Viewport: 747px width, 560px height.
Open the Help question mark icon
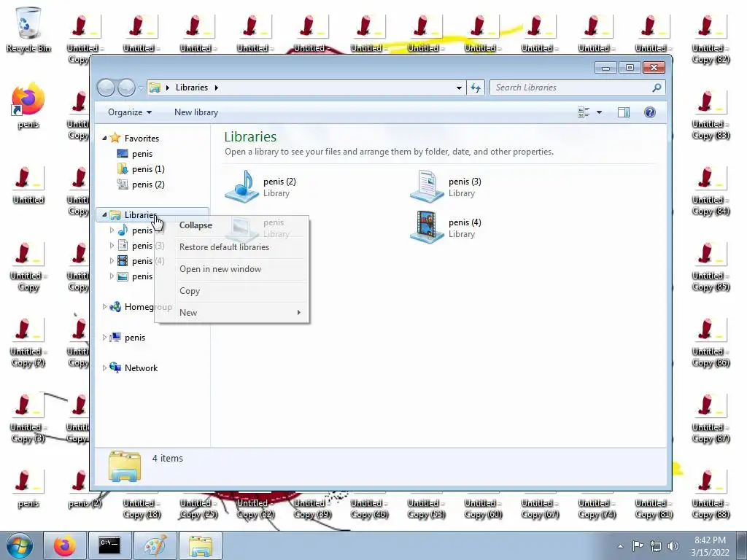click(x=650, y=112)
